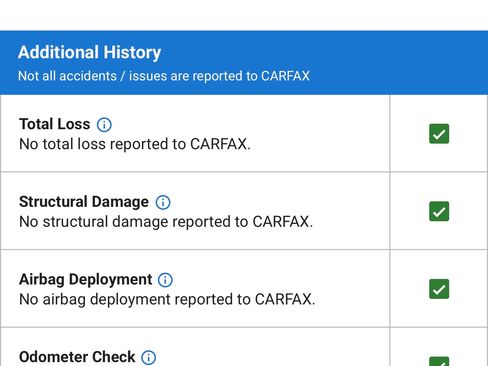Open the Total Loss info icon

[104, 125]
